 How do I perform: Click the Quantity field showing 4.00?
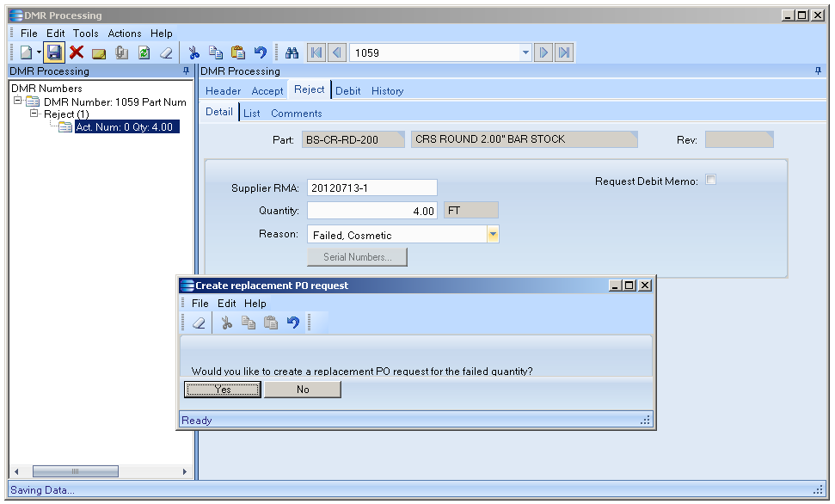(371, 211)
